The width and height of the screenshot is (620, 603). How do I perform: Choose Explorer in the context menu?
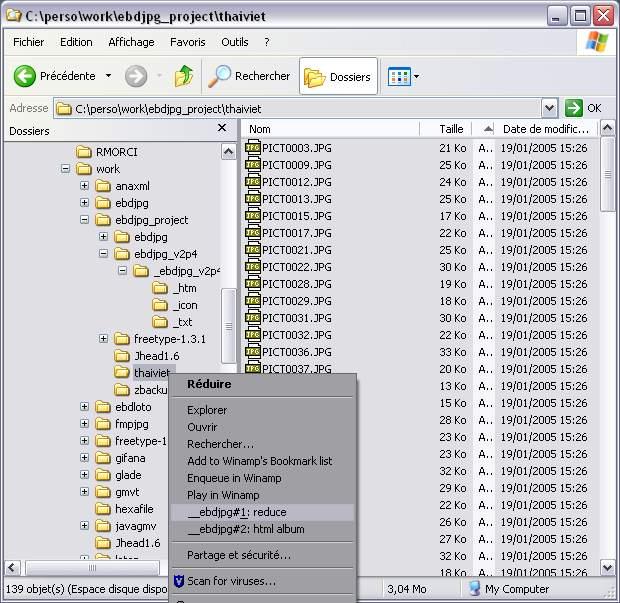click(263, 410)
